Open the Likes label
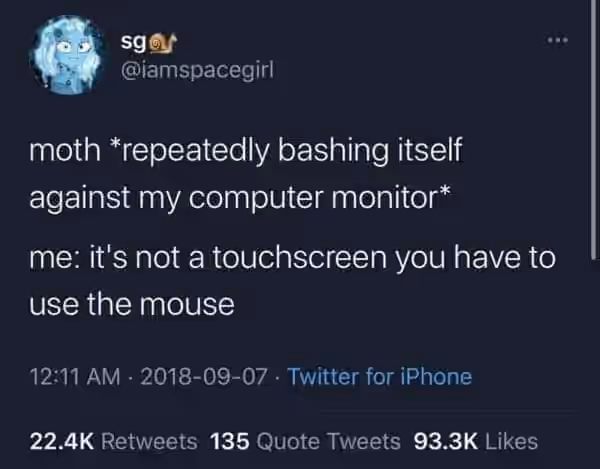The image size is (600, 469). click(x=512, y=441)
